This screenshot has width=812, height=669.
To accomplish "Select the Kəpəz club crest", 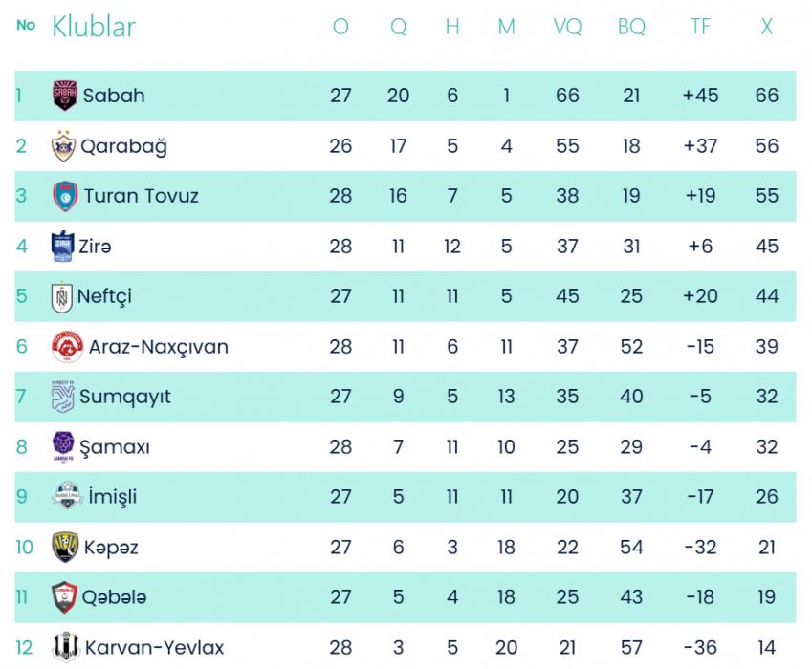I will click(x=64, y=547).
